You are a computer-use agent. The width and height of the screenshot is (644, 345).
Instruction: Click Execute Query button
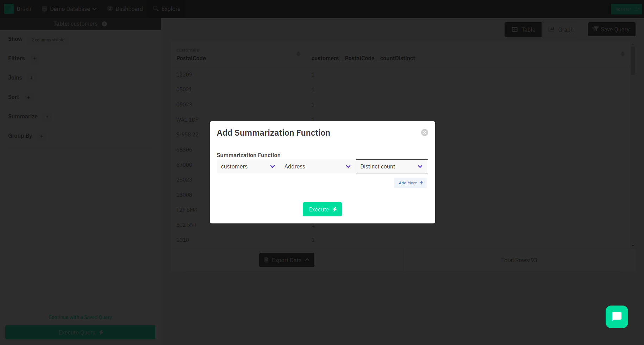pyautogui.click(x=80, y=332)
